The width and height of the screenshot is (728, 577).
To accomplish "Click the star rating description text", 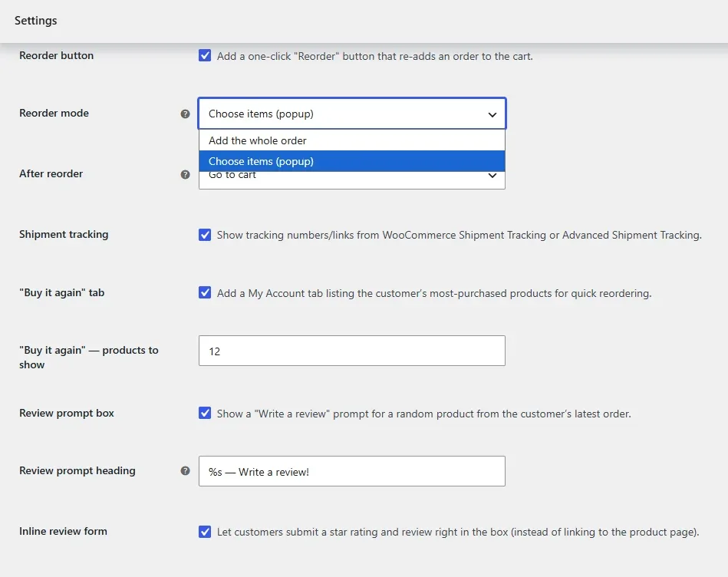I will (458, 532).
